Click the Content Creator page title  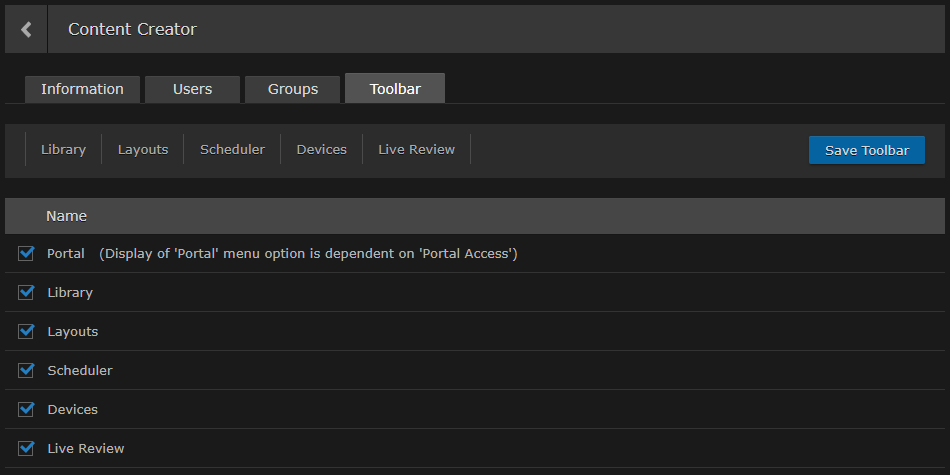click(132, 30)
